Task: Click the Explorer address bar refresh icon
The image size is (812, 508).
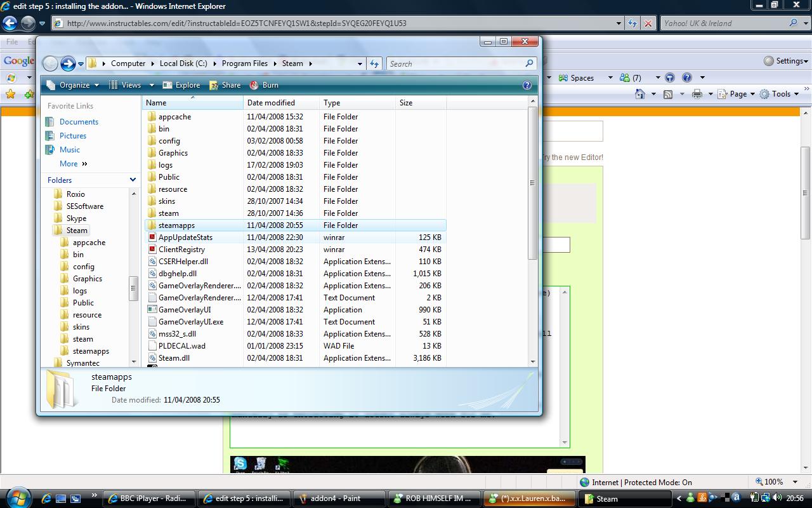Action: [375, 63]
